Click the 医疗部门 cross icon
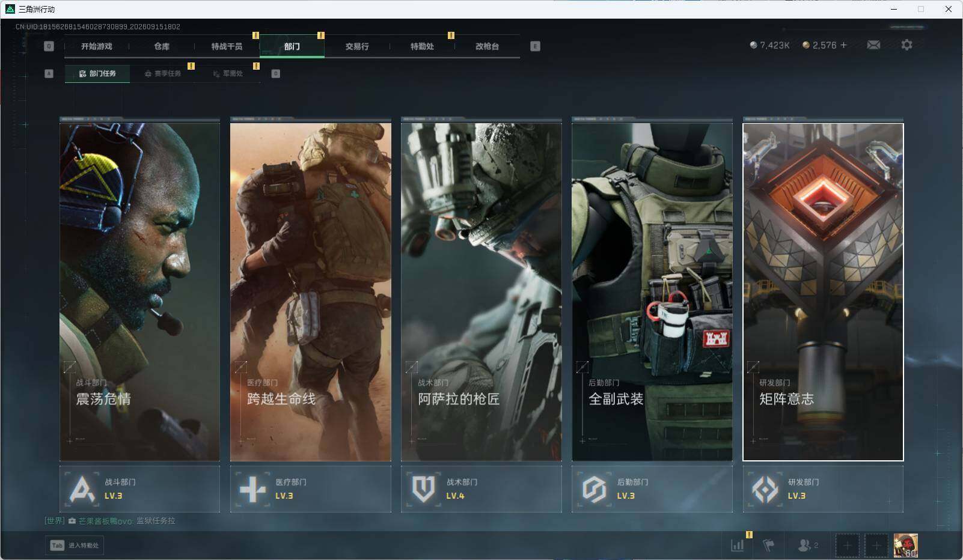963x560 pixels. (252, 489)
